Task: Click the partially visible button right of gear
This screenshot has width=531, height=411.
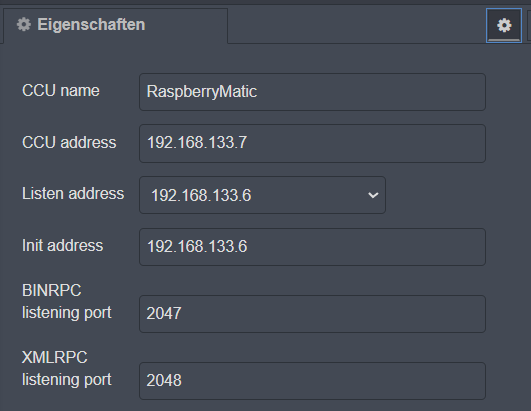Action: [529, 26]
